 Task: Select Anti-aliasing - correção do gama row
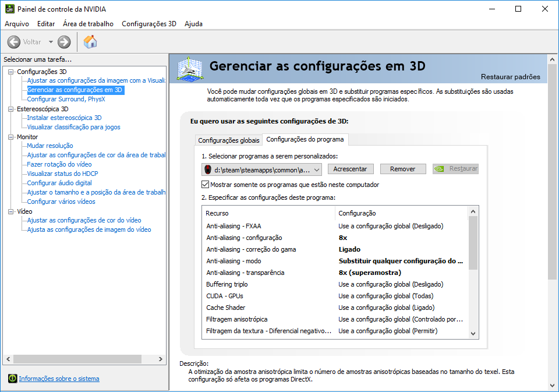[x=335, y=249]
